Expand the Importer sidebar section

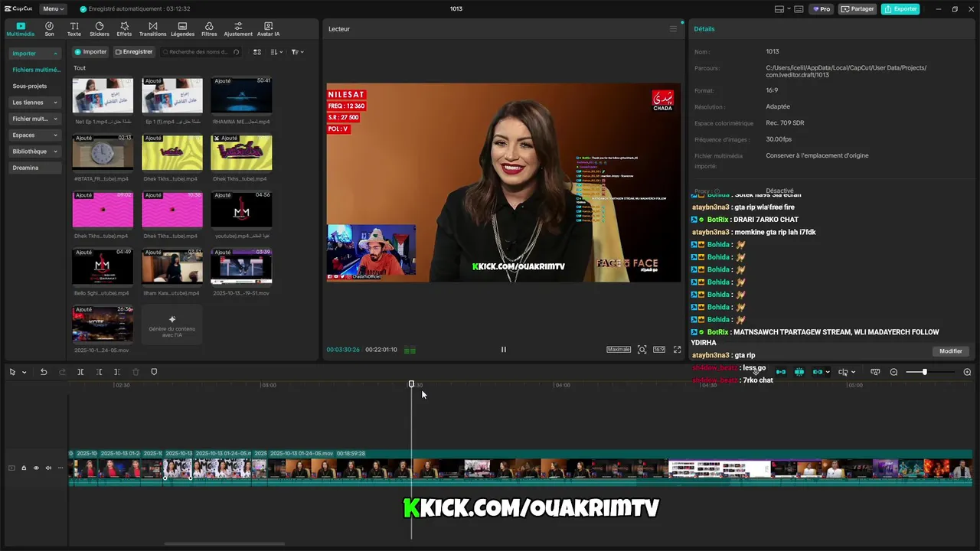click(34, 54)
